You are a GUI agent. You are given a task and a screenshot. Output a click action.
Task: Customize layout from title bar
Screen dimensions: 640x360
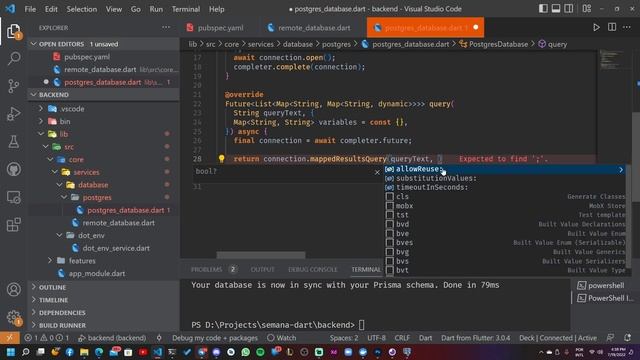(587, 9)
